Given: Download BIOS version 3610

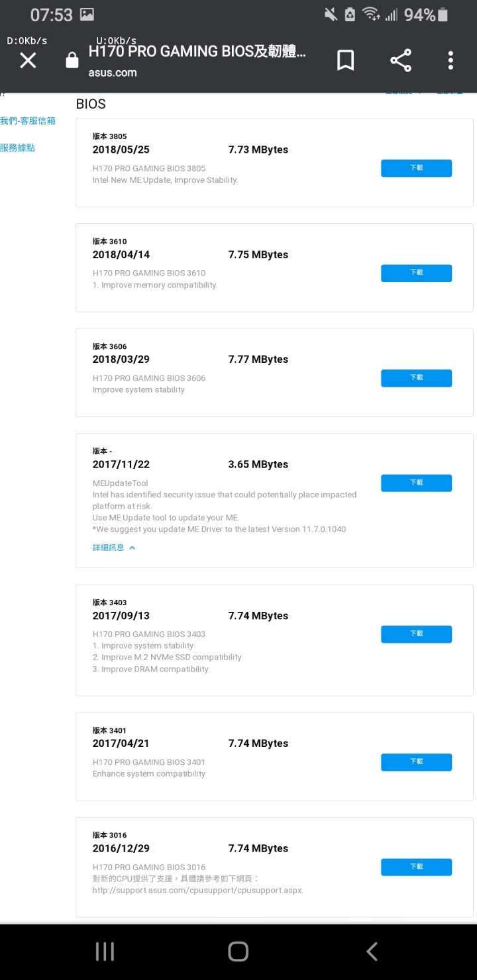Looking at the screenshot, I should (416, 273).
